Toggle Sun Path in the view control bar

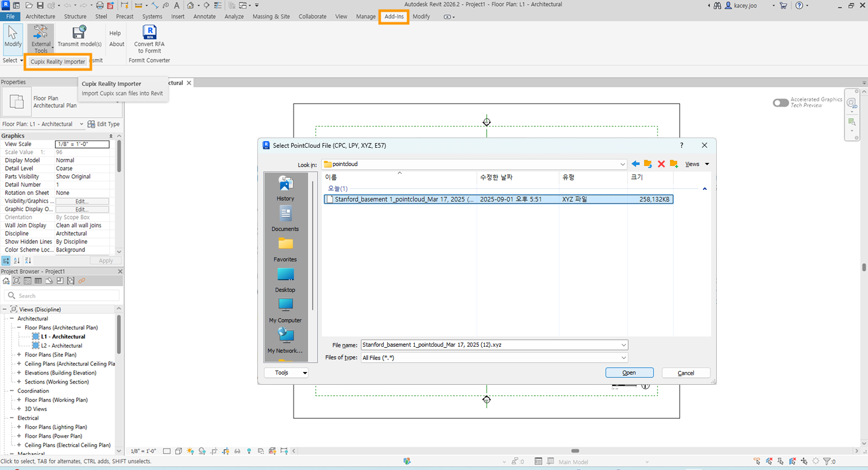(x=190, y=451)
